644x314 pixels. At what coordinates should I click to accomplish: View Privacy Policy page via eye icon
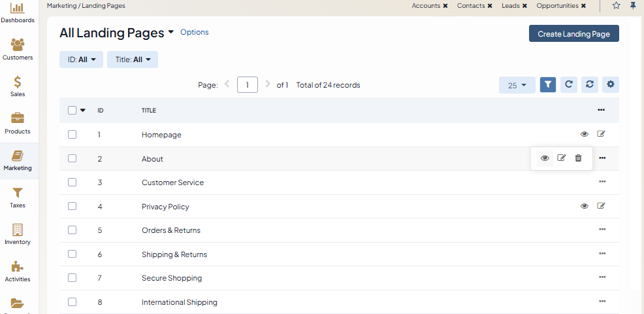(x=585, y=206)
